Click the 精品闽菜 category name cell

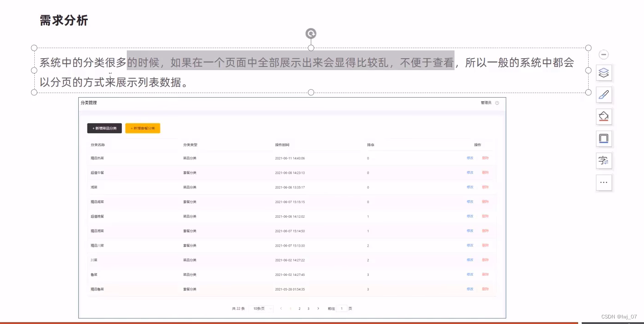coord(97,202)
